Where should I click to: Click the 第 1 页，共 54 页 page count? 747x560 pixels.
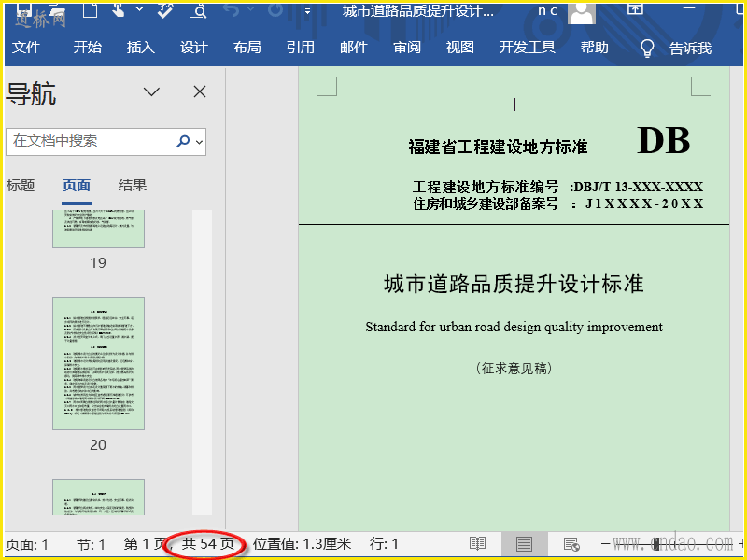click(179, 544)
